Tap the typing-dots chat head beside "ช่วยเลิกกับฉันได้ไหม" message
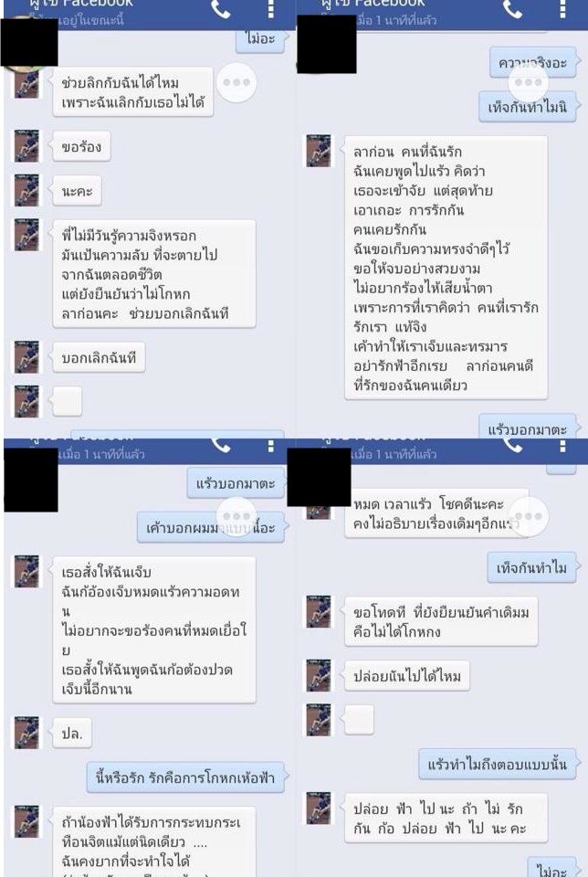The width and height of the screenshot is (588, 877). [x=236, y=83]
